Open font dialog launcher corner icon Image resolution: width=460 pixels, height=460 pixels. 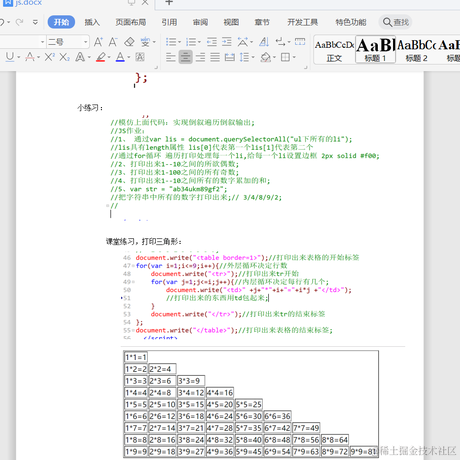click(156, 68)
